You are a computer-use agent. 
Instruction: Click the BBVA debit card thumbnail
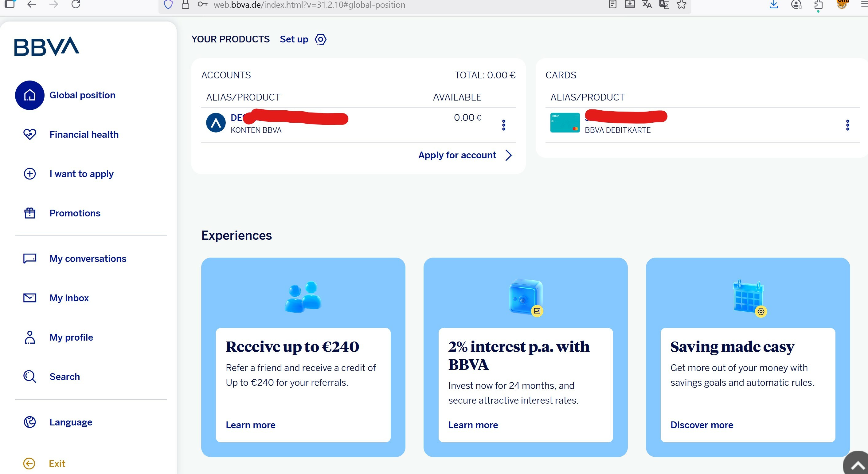pos(565,123)
